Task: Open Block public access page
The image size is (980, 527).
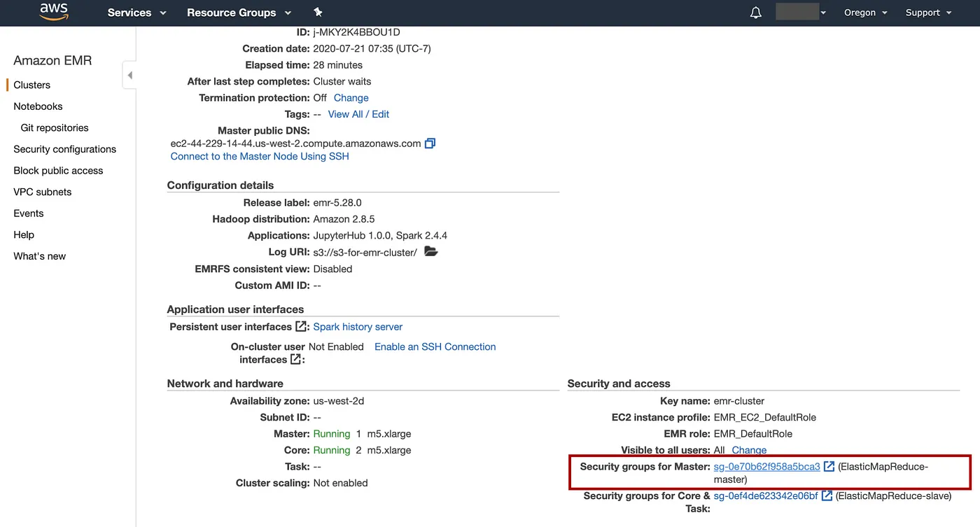Action: tap(58, 171)
